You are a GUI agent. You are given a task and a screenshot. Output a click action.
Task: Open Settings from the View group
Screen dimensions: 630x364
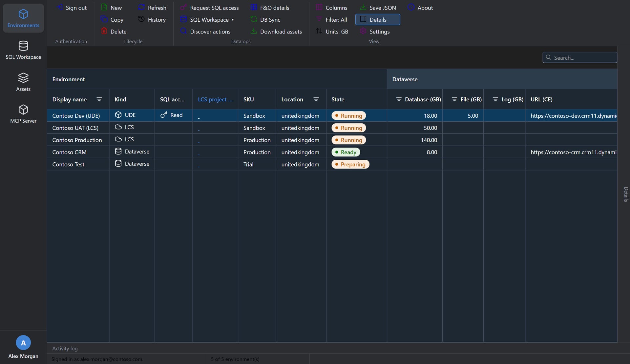coord(375,31)
